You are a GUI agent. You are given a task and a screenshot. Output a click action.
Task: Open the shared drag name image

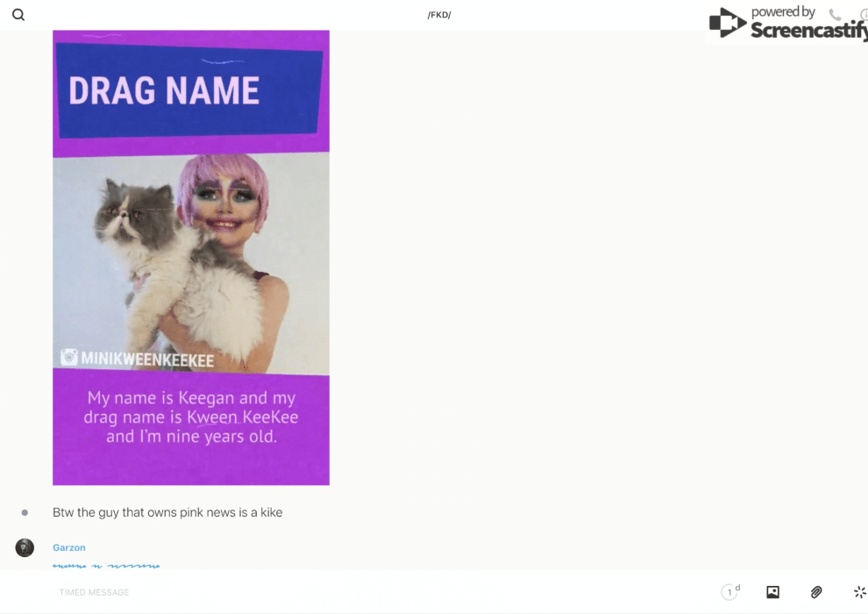pos(191,263)
